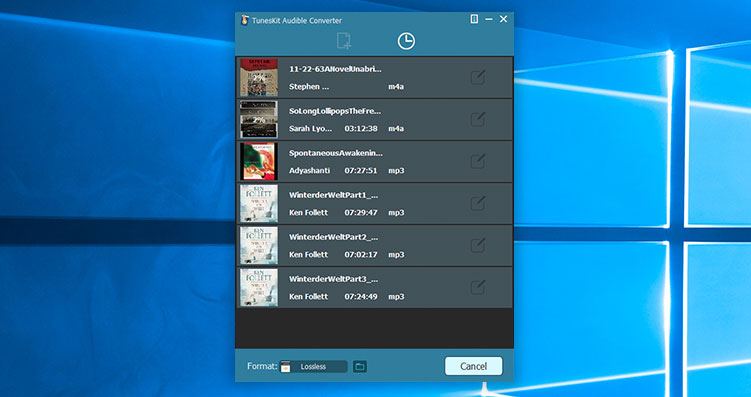Click author name Stephen ...
The image size is (751, 397).
[x=309, y=87]
